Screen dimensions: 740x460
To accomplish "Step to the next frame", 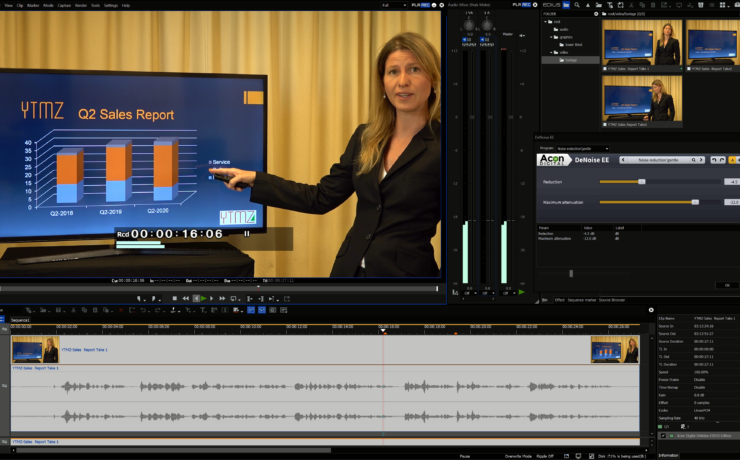I will coord(211,298).
